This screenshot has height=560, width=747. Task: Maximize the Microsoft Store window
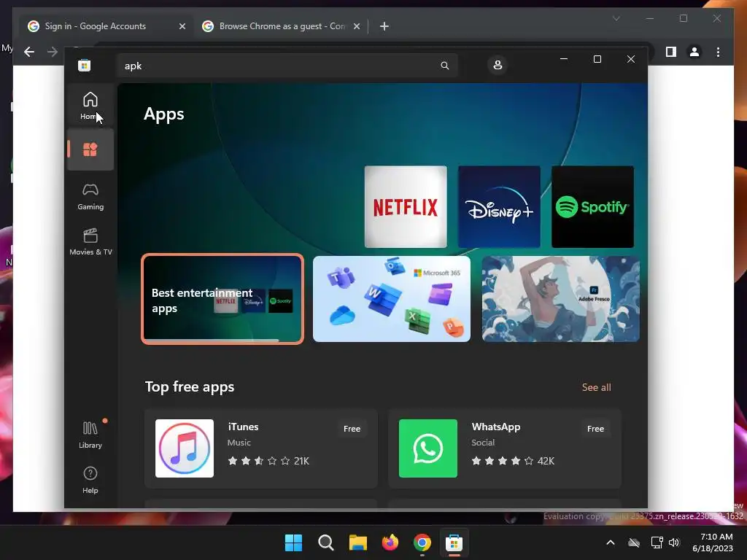(597, 59)
